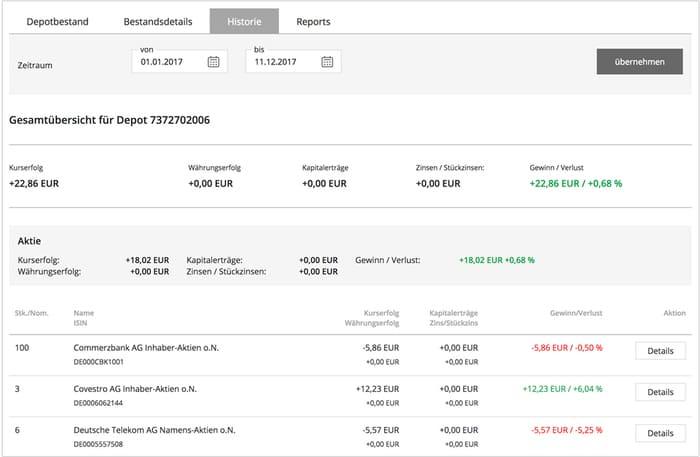The image size is (700, 457).
Task: Click the Gewinn/Verlust column header
Action: click(x=576, y=313)
